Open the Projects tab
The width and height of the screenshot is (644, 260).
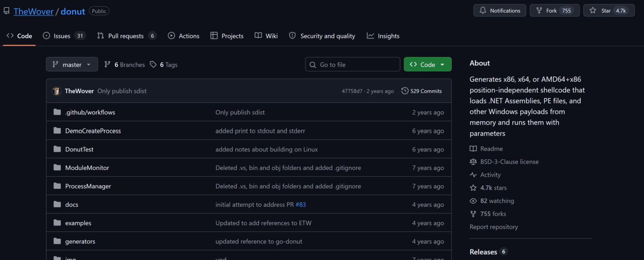227,36
